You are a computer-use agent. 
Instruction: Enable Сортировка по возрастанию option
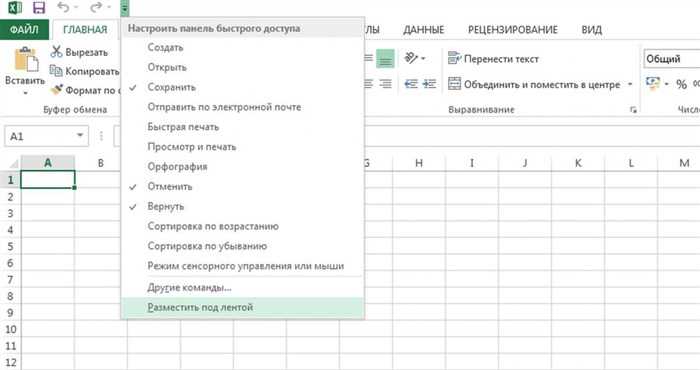tap(243, 226)
